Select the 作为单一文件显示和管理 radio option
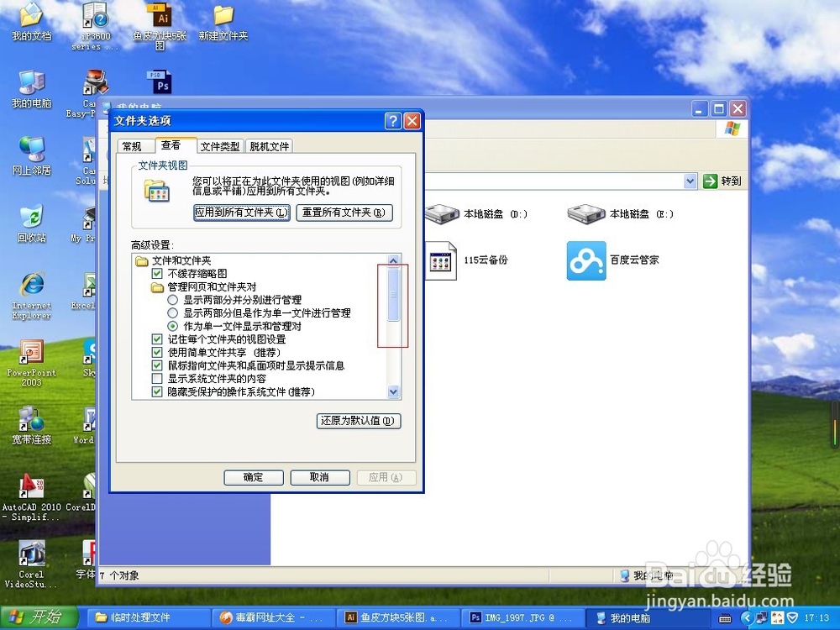Screen dimensions: 840x630 tap(174, 326)
